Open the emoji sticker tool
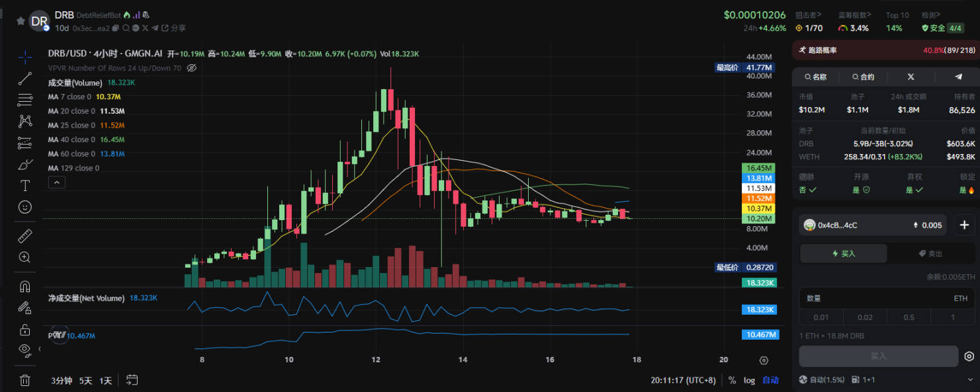Viewport: 980px width, 392px height. point(25,207)
